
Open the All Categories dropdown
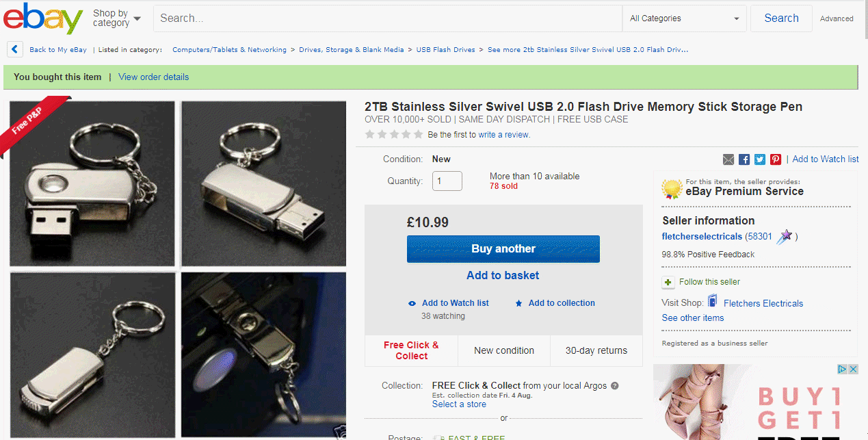click(x=684, y=18)
